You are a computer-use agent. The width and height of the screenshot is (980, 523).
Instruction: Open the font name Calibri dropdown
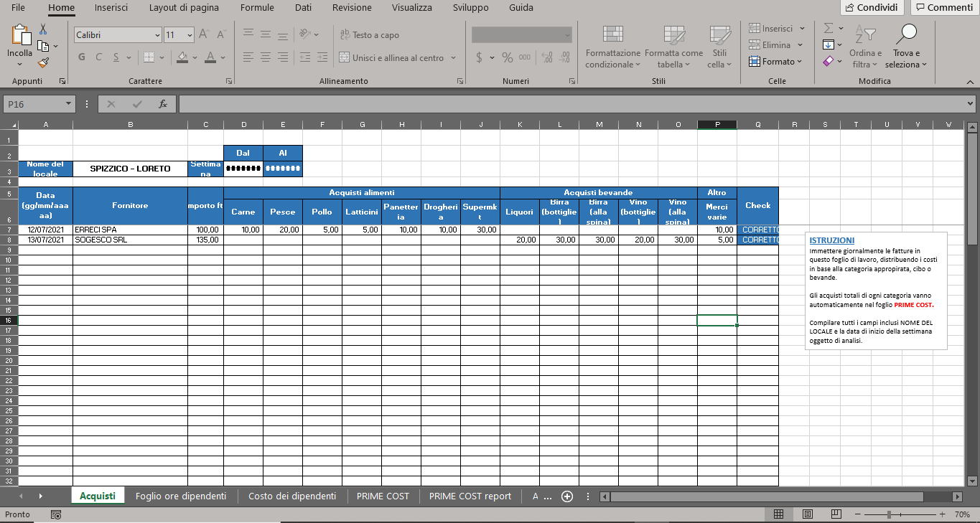tap(157, 35)
